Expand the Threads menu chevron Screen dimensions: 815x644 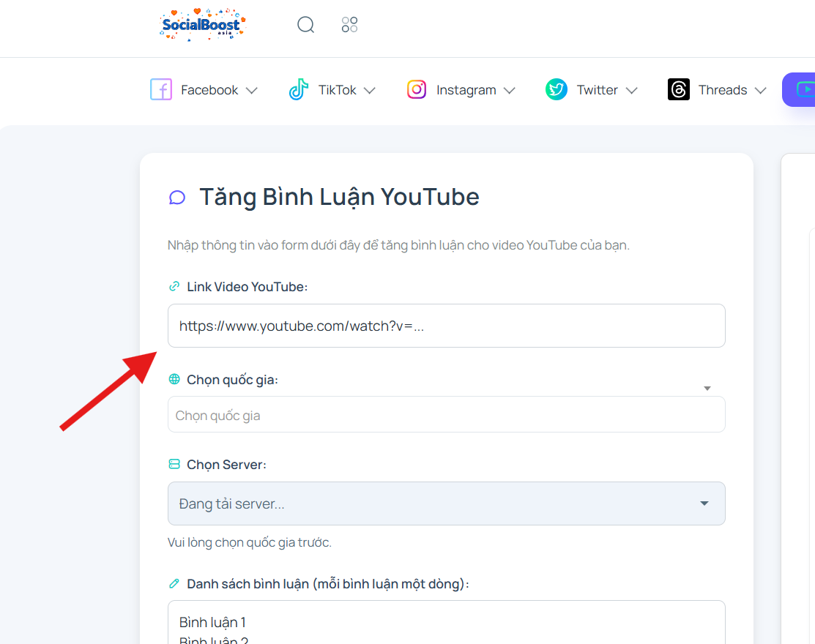pyautogui.click(x=760, y=90)
